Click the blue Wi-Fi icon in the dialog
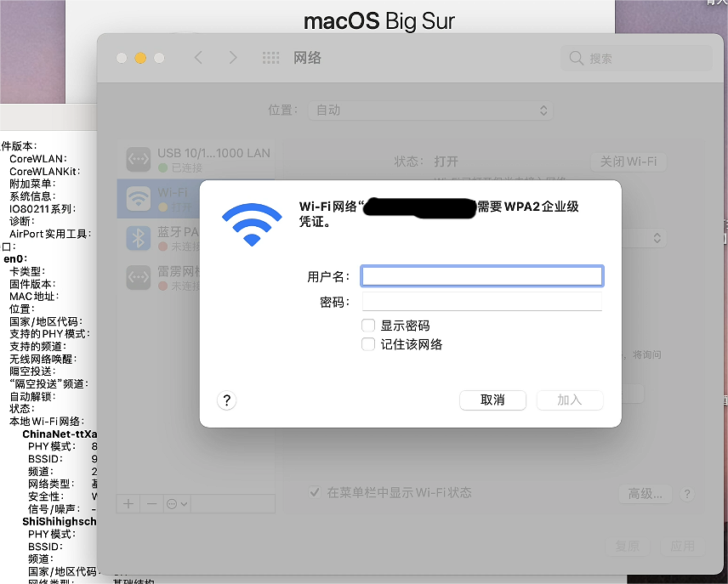The width and height of the screenshot is (728, 584). pos(252,224)
